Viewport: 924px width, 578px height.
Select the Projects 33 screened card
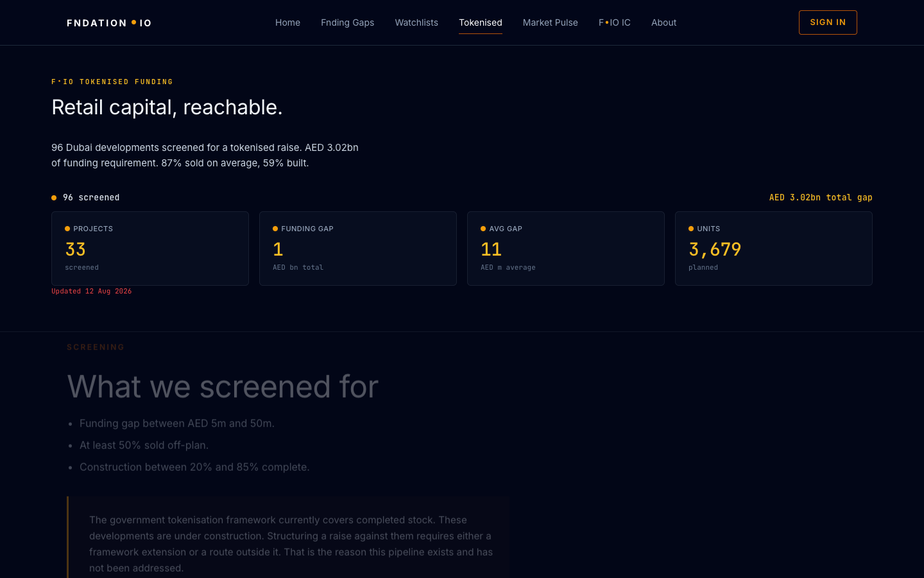150,249
